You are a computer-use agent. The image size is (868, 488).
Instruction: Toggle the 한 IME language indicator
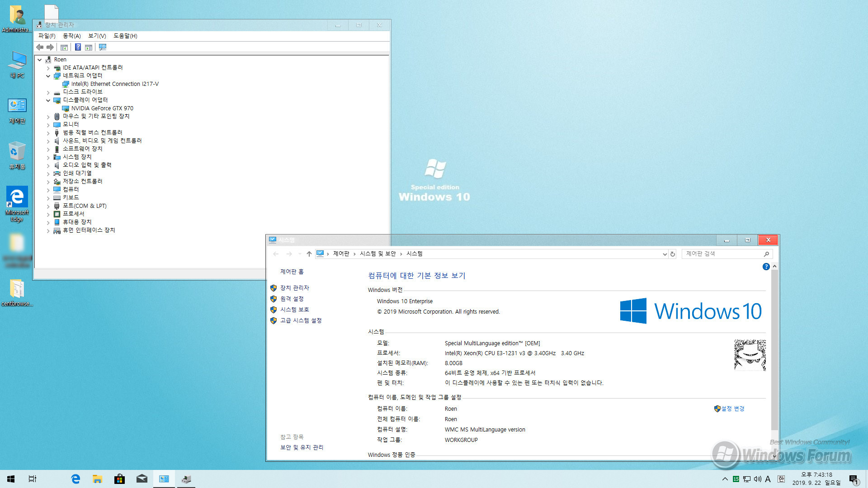point(781,479)
